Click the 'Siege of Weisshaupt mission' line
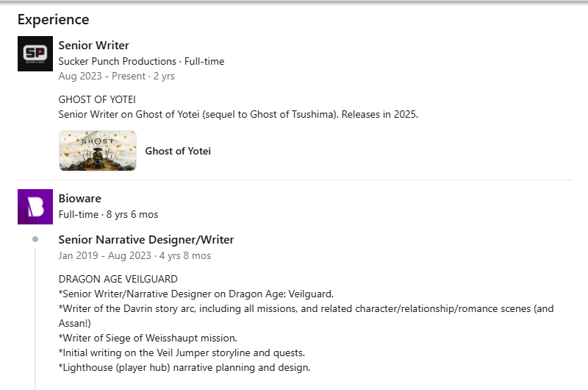Screen dimensions: 588x390 [148, 338]
